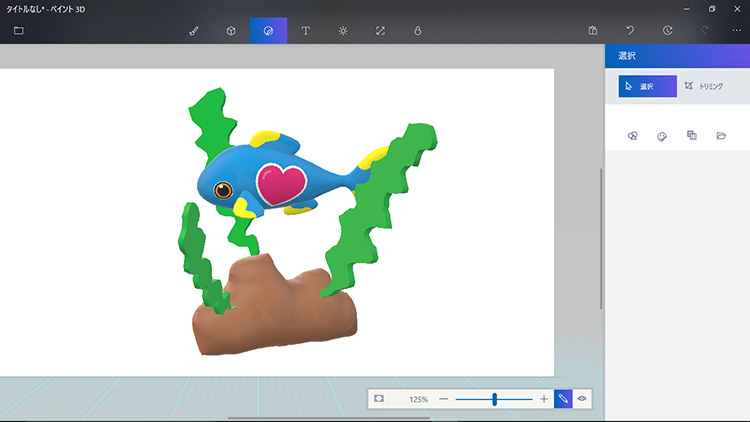The width and height of the screenshot is (750, 422).
Task: Select the Brushes tool
Action: click(x=194, y=31)
